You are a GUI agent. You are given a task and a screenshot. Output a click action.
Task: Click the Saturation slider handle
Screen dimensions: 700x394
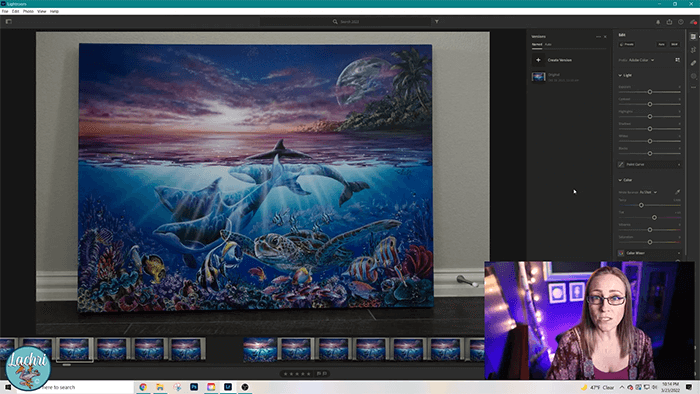(650, 242)
